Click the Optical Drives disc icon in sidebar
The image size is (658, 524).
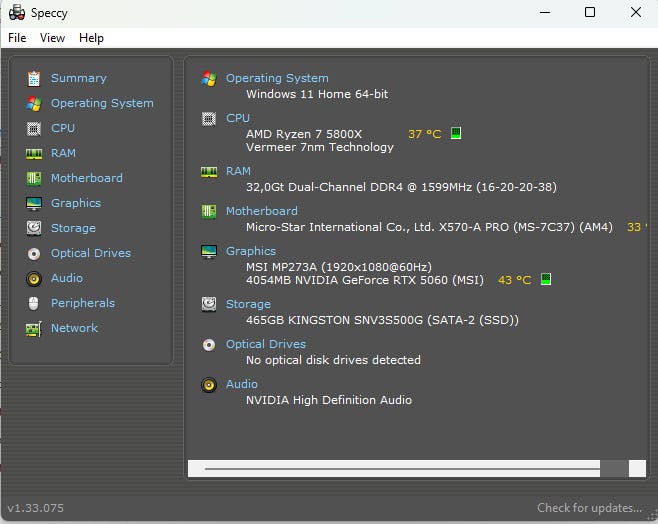pos(34,253)
